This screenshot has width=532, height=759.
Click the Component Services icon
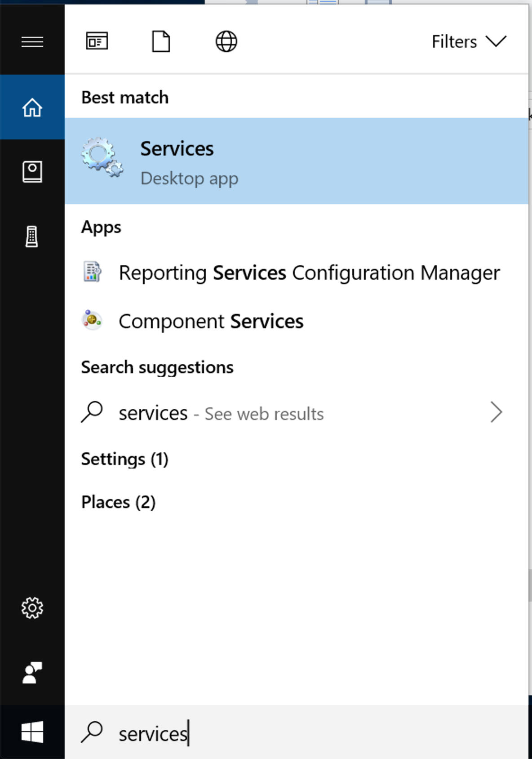point(92,321)
